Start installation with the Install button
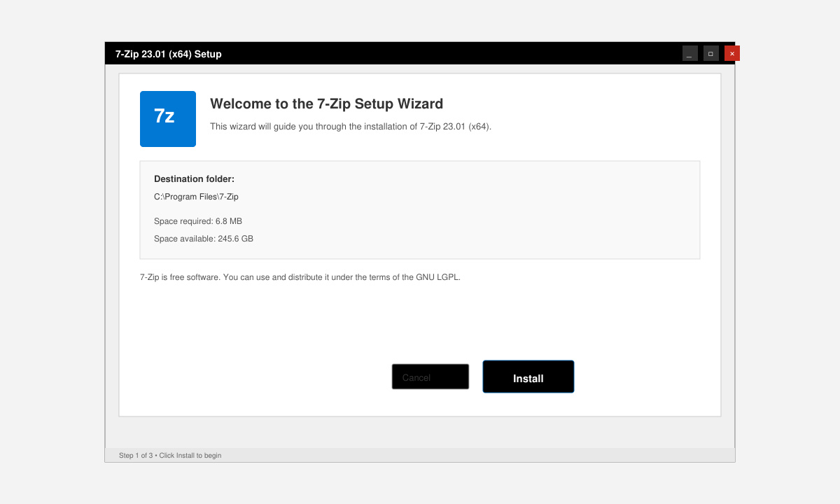Image resolution: width=840 pixels, height=504 pixels. point(528,377)
